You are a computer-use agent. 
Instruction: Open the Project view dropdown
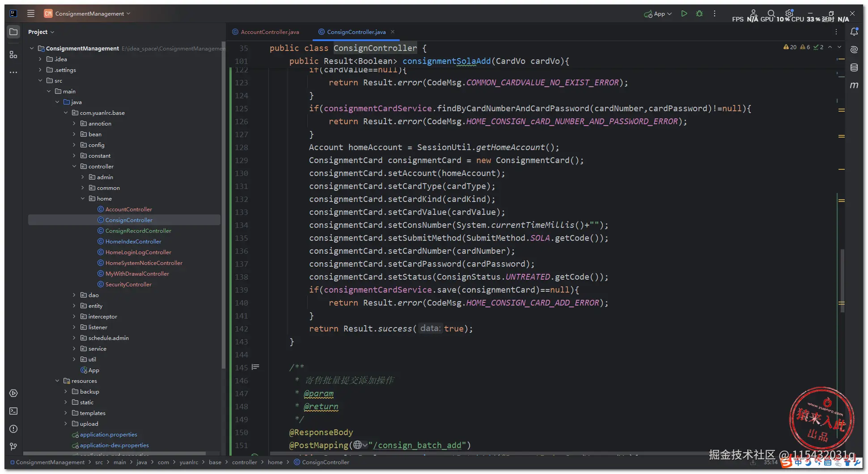[x=41, y=32]
